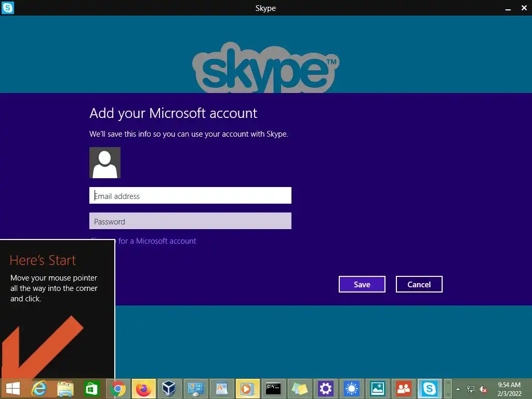Open the Windows Start button

coord(13,389)
